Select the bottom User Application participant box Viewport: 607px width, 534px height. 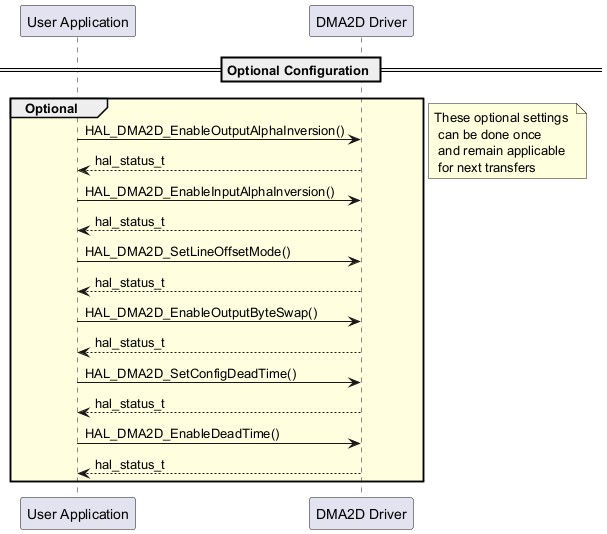(77, 514)
